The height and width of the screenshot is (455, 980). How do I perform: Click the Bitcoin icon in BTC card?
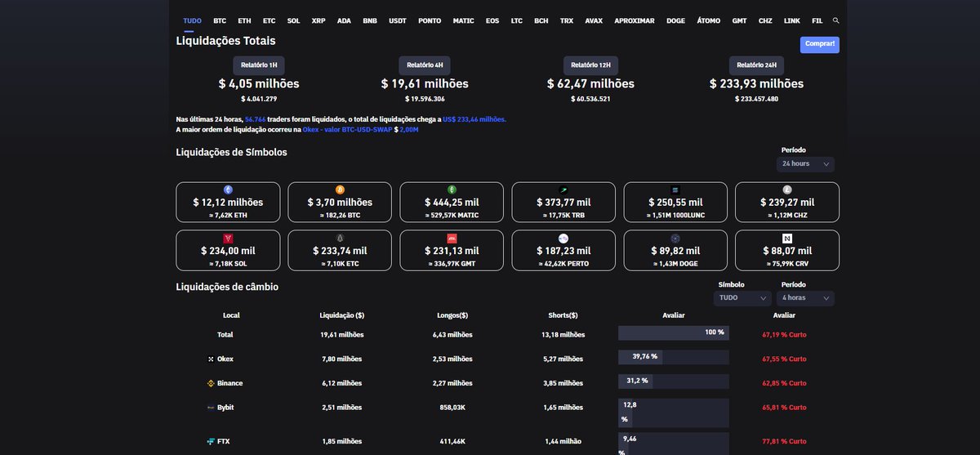340,190
